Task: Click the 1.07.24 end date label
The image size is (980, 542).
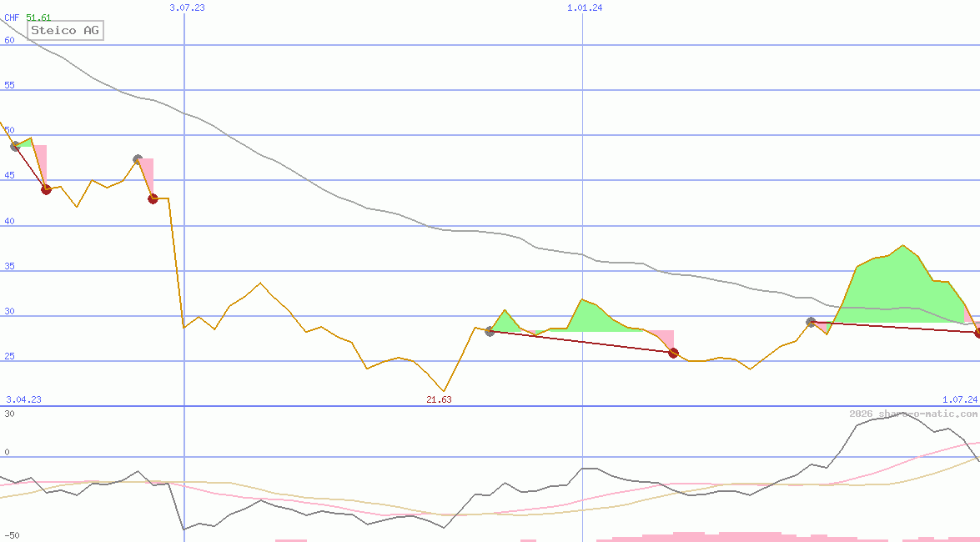Action: click(x=959, y=399)
